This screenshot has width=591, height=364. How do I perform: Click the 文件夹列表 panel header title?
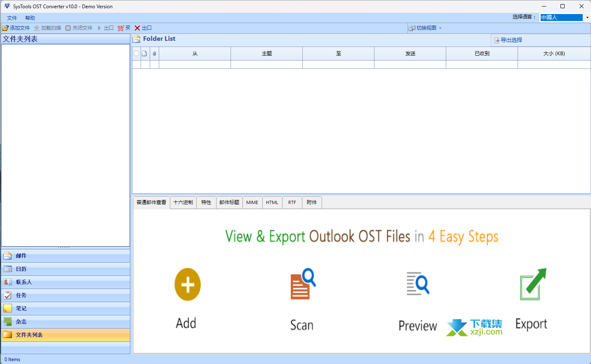[x=20, y=39]
